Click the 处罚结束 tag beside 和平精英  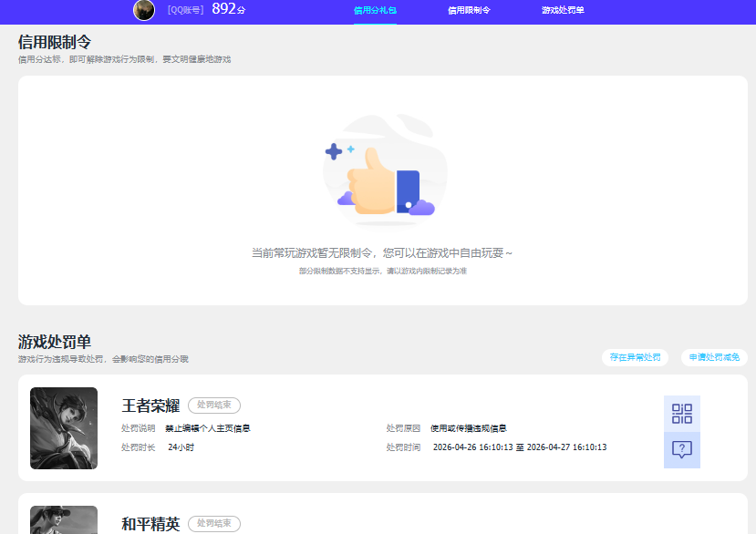(214, 523)
